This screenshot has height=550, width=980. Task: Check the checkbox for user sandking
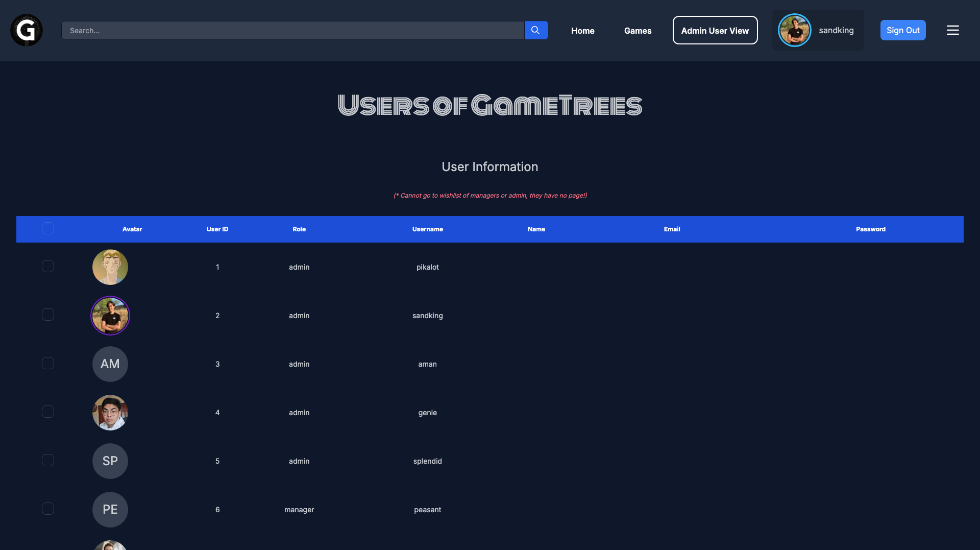(x=47, y=315)
